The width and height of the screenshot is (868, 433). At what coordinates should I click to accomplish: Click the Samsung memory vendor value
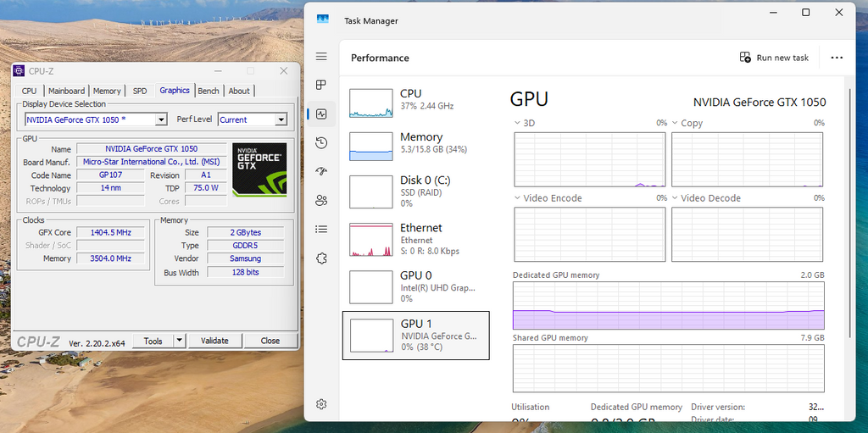pos(246,258)
